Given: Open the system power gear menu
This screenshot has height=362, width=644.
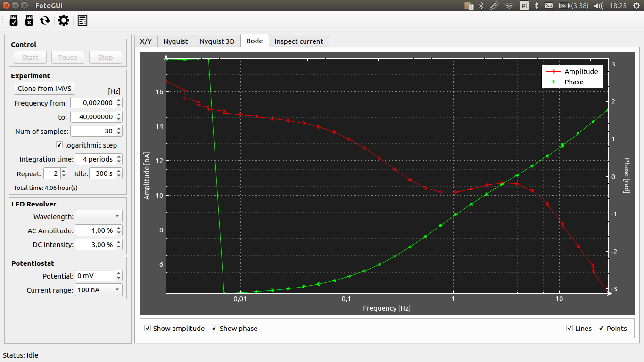Looking at the screenshot, I should (x=636, y=6).
